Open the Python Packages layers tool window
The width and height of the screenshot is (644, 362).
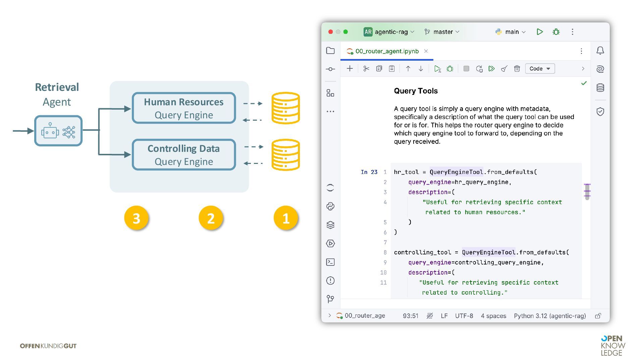coord(330,225)
